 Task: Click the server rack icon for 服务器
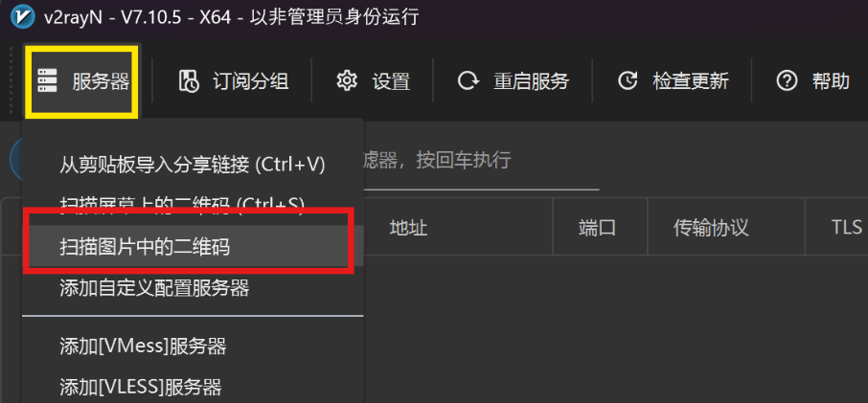(x=48, y=81)
